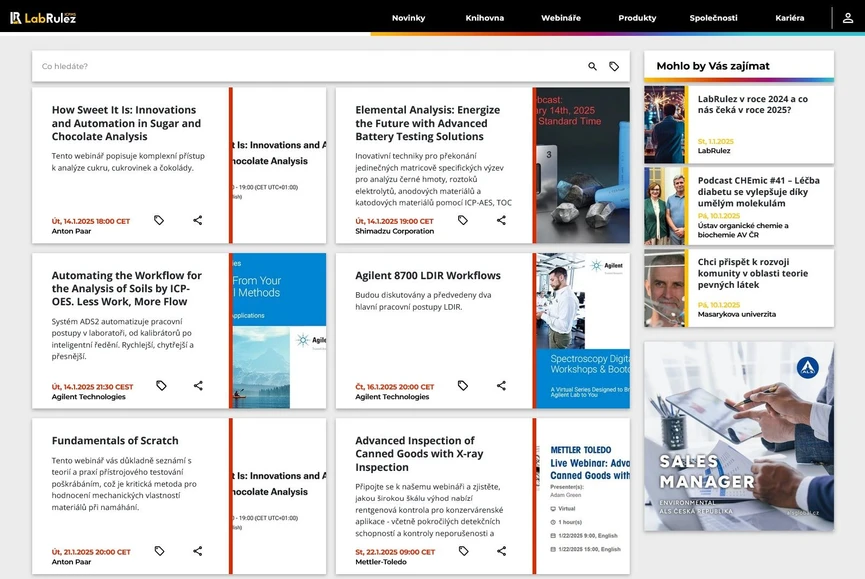Image resolution: width=865 pixels, height=579 pixels.
Task: Open 'Automating the Workflow for the Analysis of Soils' title
Action: (127, 288)
